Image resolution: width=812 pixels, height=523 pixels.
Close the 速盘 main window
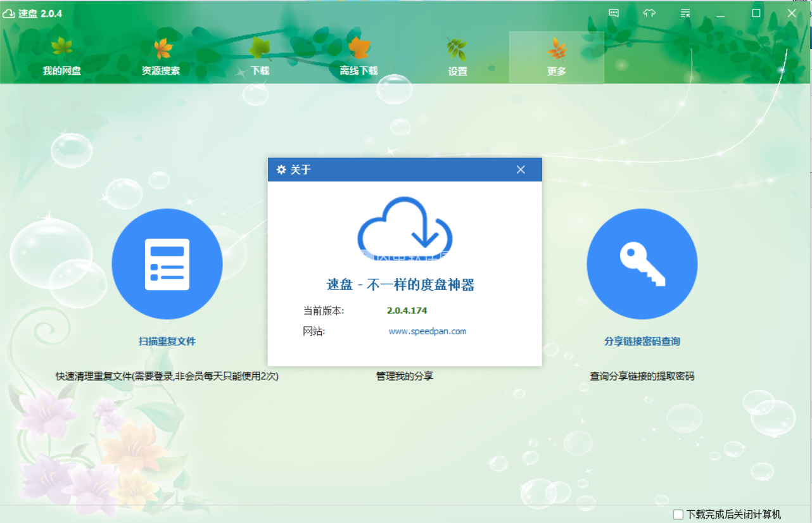pyautogui.click(x=792, y=13)
